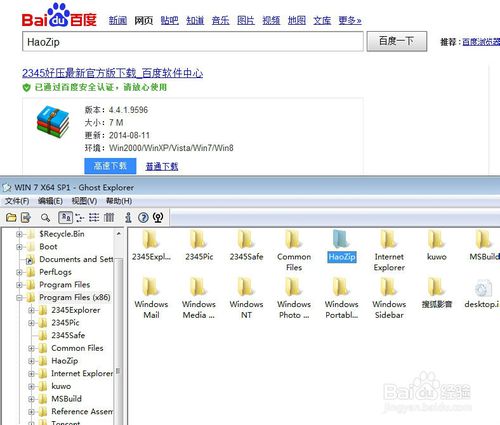Image resolution: width=500 pixels, height=425 pixels.
Task: Select the highlighted HaoZip folder in right pane
Action: click(341, 239)
